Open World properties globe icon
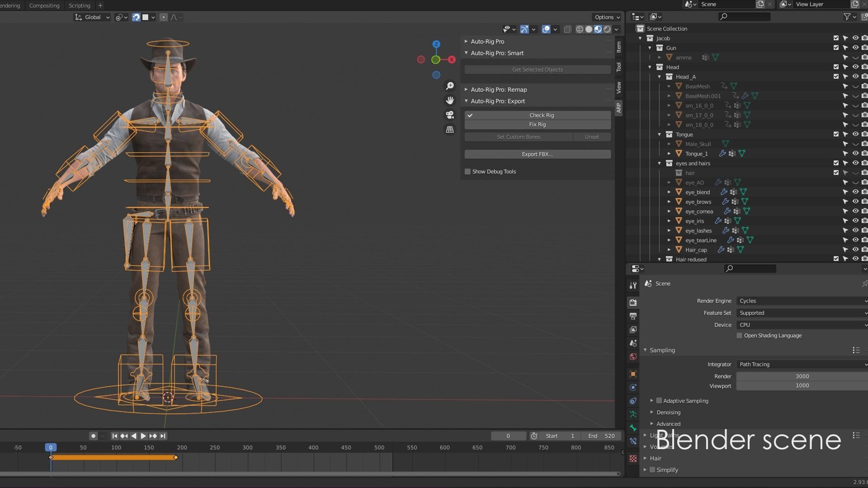868x488 pixels. [x=633, y=357]
